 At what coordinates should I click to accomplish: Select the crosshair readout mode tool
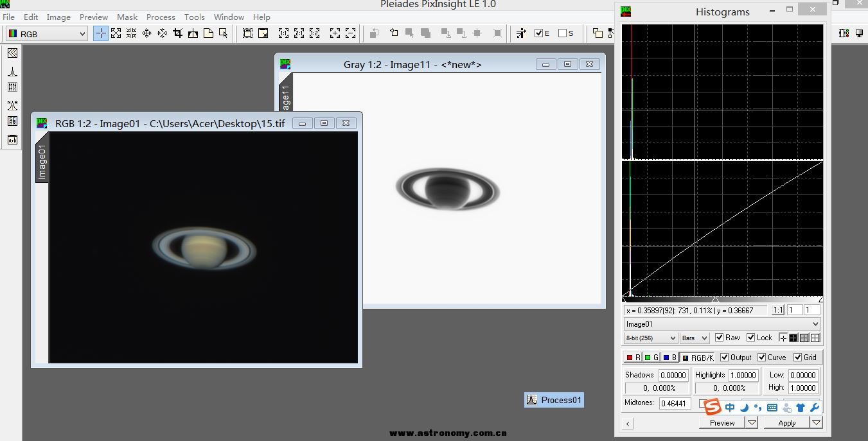101,33
